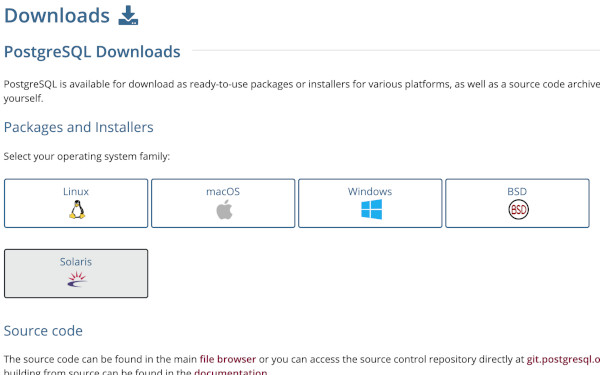
Task: Choose the Solaris label in operating system list
Action: pyautogui.click(x=76, y=262)
